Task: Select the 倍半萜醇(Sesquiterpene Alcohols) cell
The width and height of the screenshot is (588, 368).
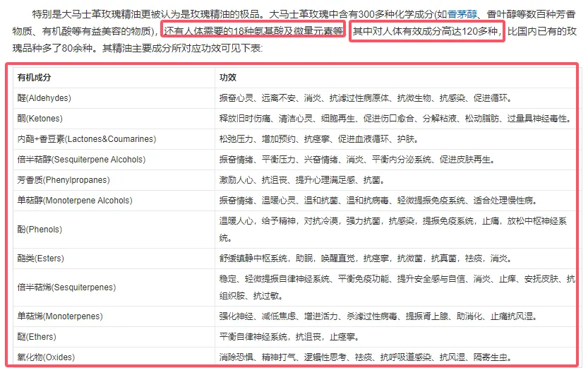Action: coord(114,160)
